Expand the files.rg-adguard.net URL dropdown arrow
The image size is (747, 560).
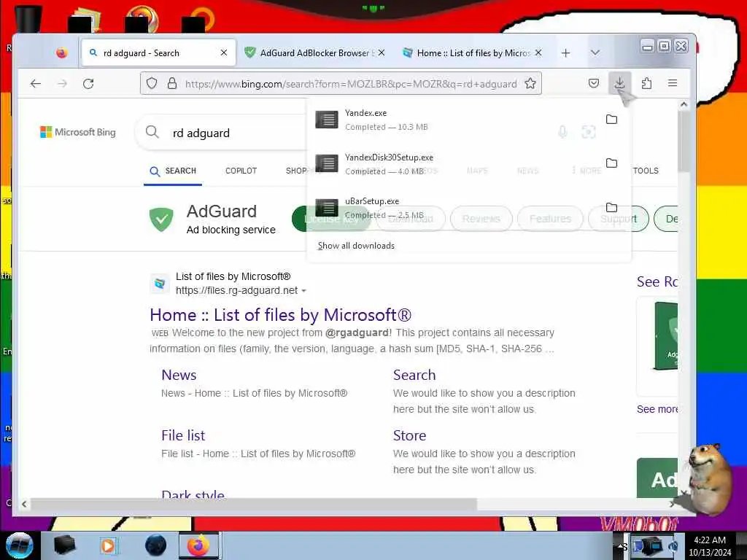(x=304, y=291)
